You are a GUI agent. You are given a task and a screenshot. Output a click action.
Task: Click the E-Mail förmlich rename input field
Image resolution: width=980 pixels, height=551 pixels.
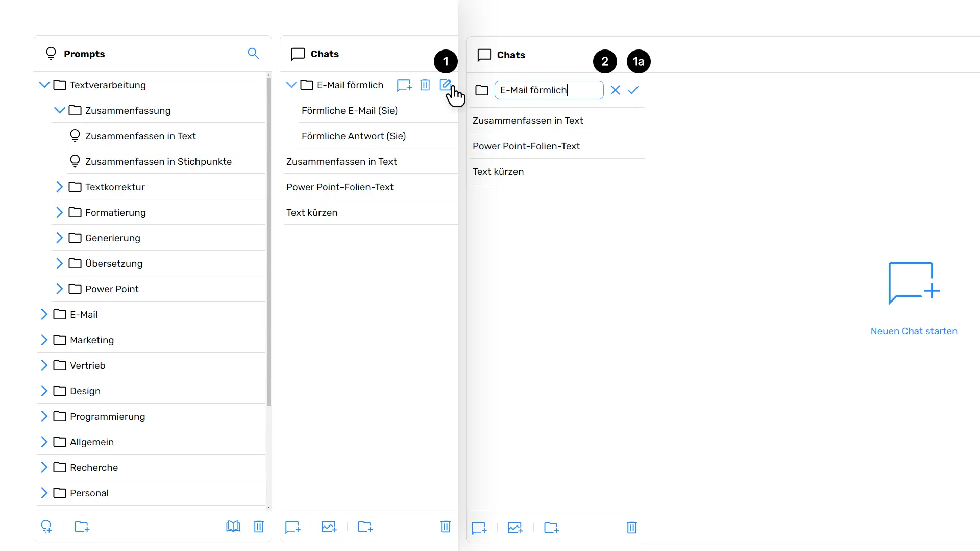(x=549, y=89)
